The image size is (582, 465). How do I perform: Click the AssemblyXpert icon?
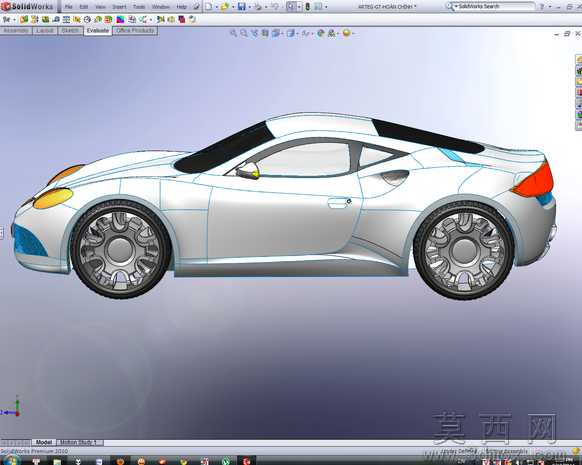98,19
